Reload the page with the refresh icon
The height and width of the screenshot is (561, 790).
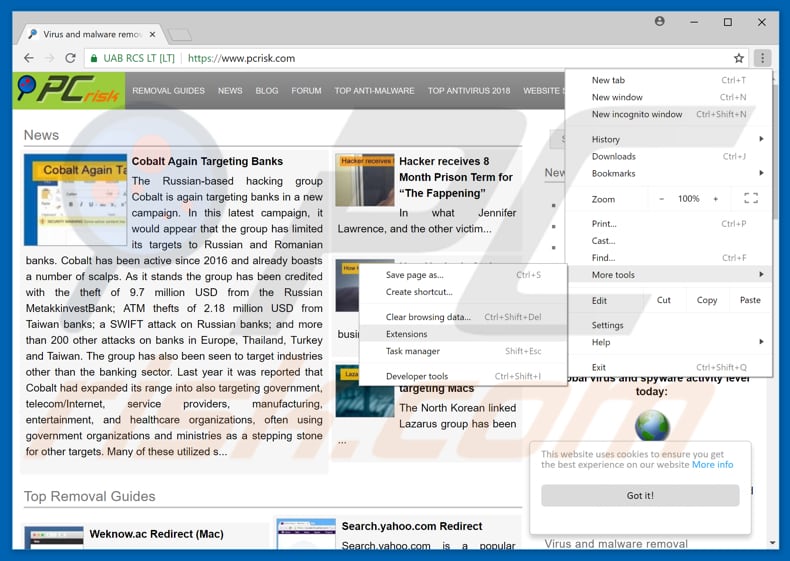pyautogui.click(x=71, y=58)
